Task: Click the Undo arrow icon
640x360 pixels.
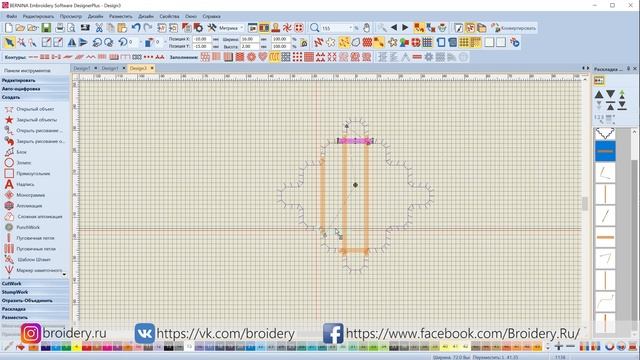Action: coord(136,28)
